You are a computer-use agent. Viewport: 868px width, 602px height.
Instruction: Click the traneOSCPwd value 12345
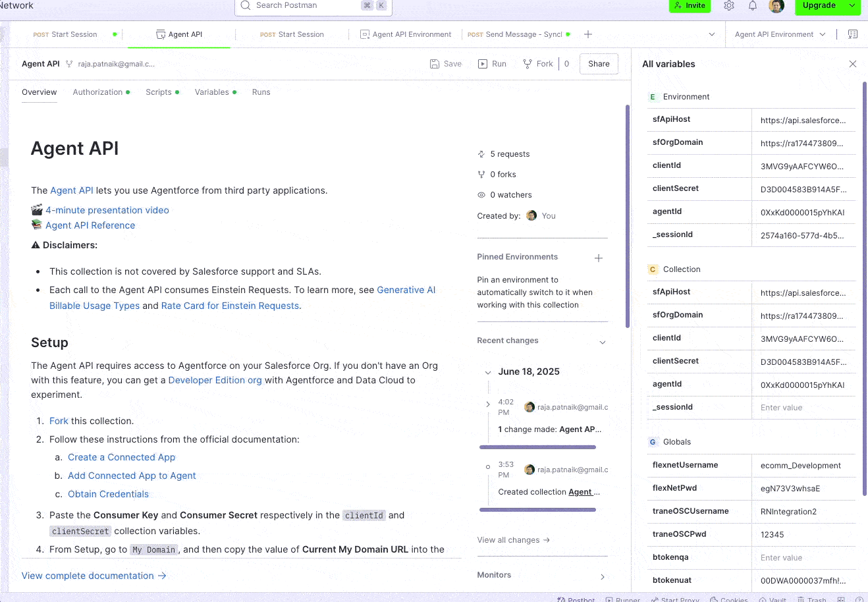(x=803, y=535)
